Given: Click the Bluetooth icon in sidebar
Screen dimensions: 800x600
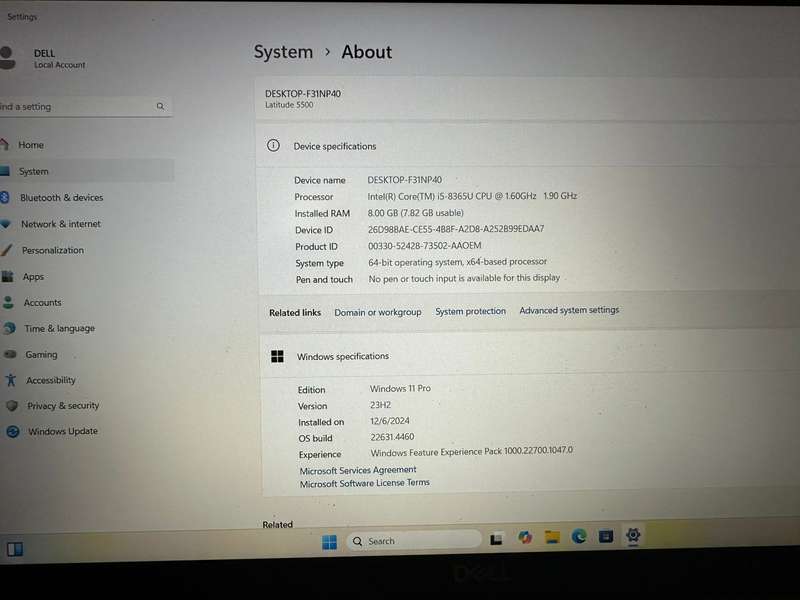Looking at the screenshot, I should (5, 197).
